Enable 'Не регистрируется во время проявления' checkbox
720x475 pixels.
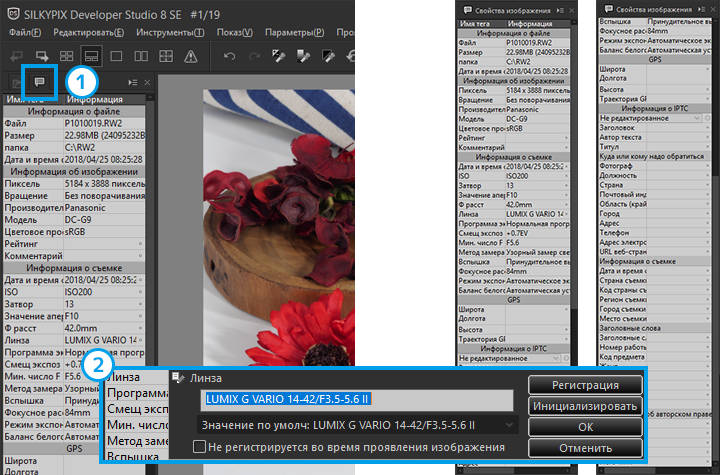[199, 447]
